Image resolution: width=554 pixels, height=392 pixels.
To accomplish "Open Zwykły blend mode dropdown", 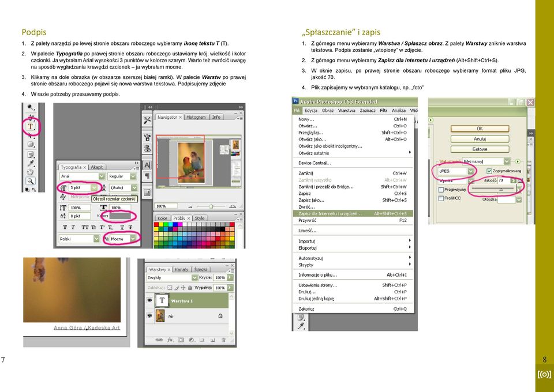I will pos(194,278).
